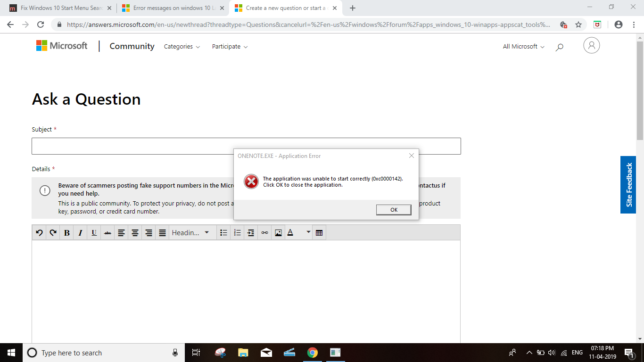The width and height of the screenshot is (644, 362).
Task: Reload the current page
Action: [x=41, y=25]
